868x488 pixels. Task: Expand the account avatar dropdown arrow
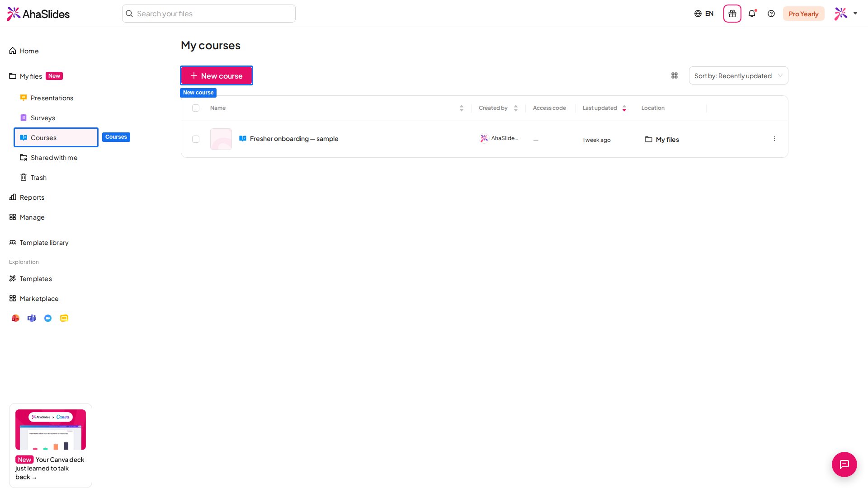click(855, 14)
